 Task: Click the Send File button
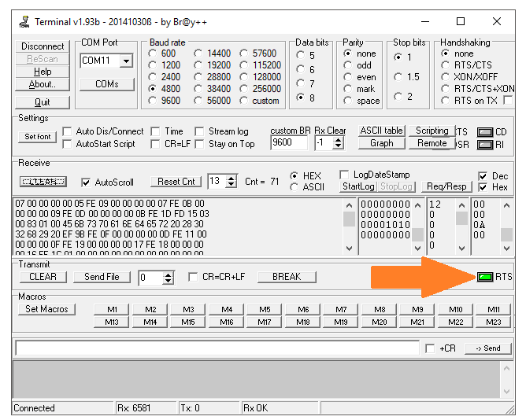pos(102,277)
